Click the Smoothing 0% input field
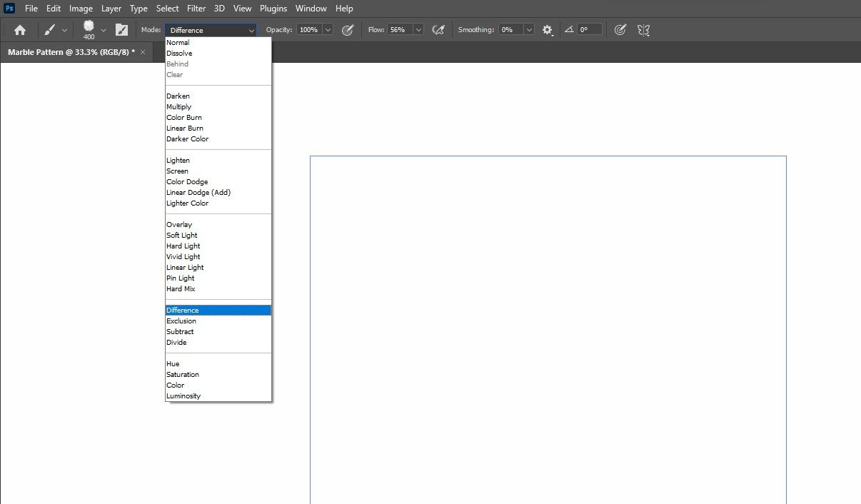This screenshot has height=504, width=861. tap(510, 30)
